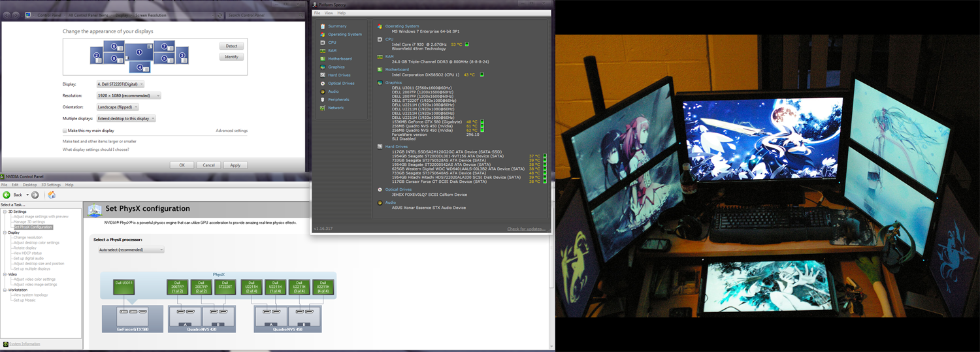Click Dell U3011 box in PhysX diagram

coord(124,287)
